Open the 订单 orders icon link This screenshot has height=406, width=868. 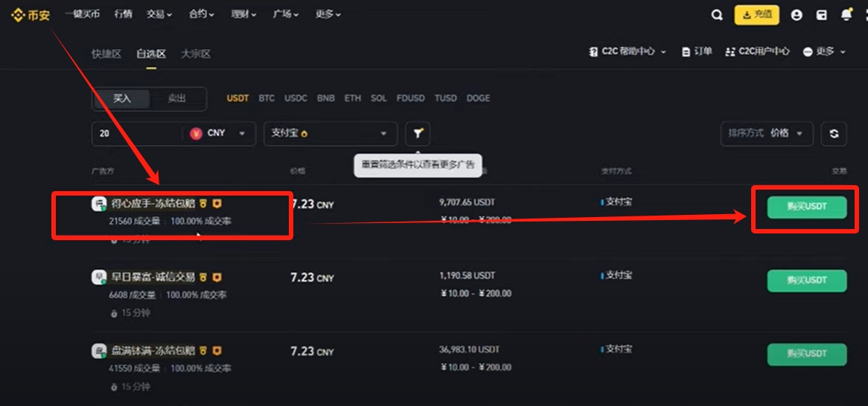[x=697, y=51]
